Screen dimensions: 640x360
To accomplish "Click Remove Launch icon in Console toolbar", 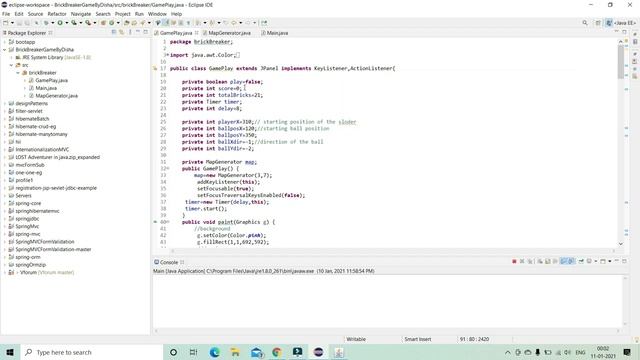I will [x=522, y=261].
